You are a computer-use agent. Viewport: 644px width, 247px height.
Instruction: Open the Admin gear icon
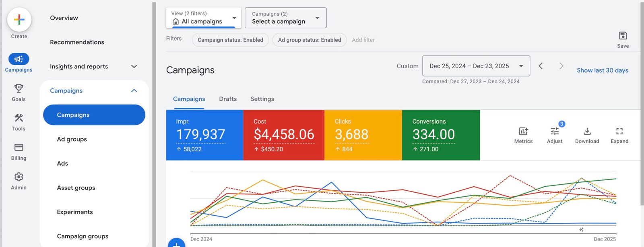[19, 177]
